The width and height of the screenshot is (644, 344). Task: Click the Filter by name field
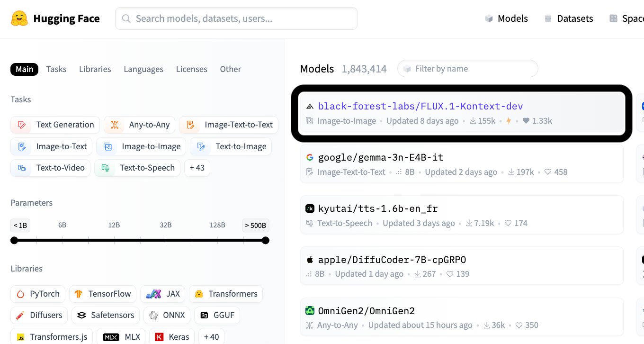point(468,69)
